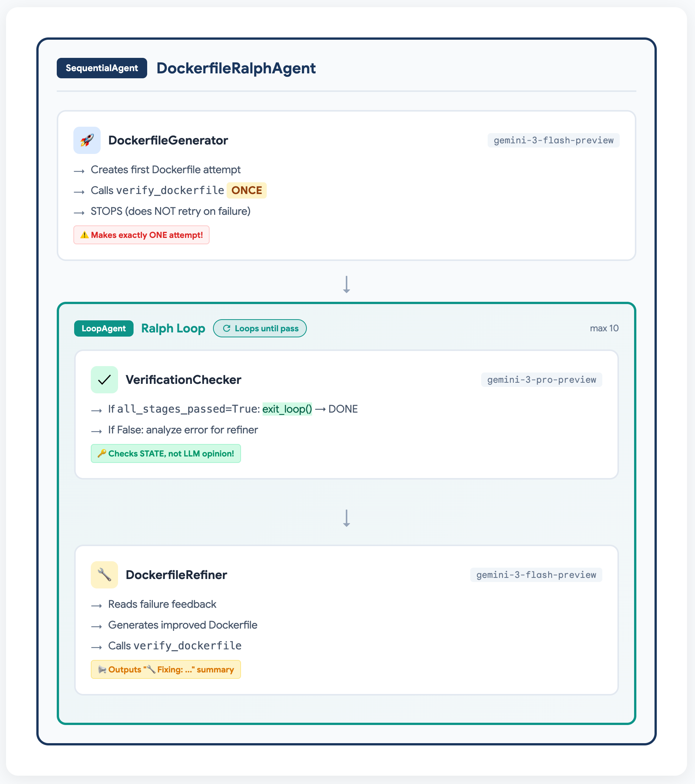Toggle the exit_loop() highlight in VerificationChecker
The width and height of the screenshot is (695, 784).
coord(288,409)
